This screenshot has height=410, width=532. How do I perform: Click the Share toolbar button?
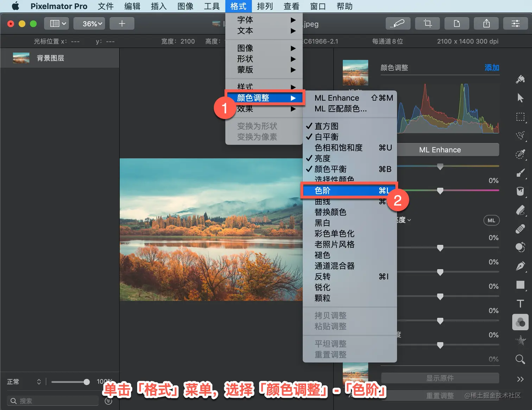(x=486, y=24)
